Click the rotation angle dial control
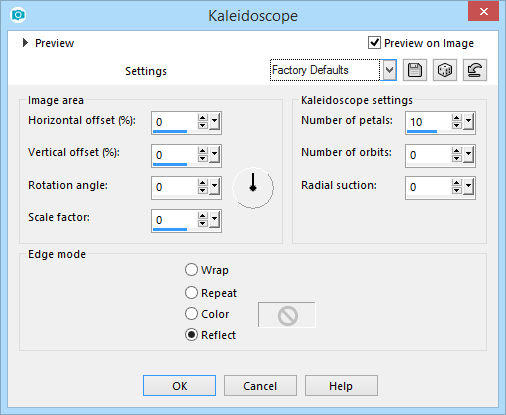The width and height of the screenshot is (506, 415). click(x=253, y=188)
